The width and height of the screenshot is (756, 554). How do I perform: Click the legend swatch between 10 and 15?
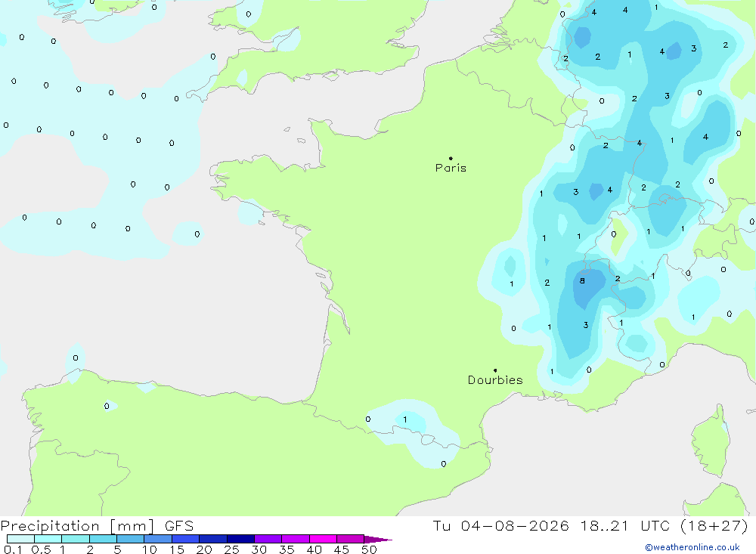[x=158, y=539]
